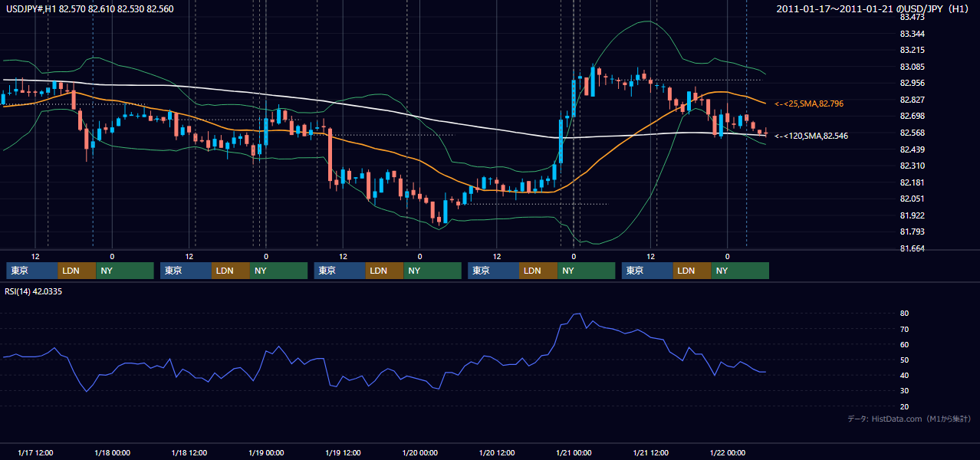Screen dimensions: 980x460
Task: Select the 1/21 12:00 date label
Action: click(651, 453)
